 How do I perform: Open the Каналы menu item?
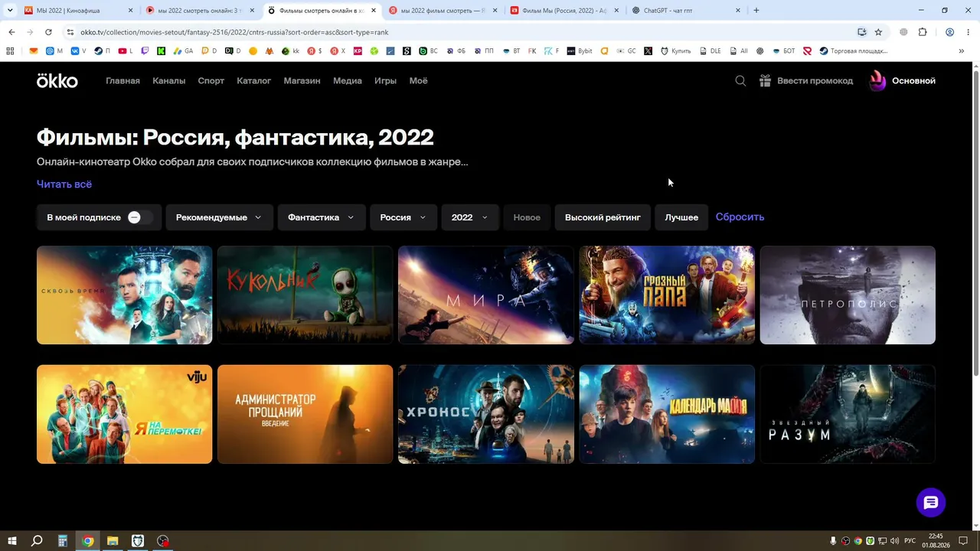tap(168, 80)
